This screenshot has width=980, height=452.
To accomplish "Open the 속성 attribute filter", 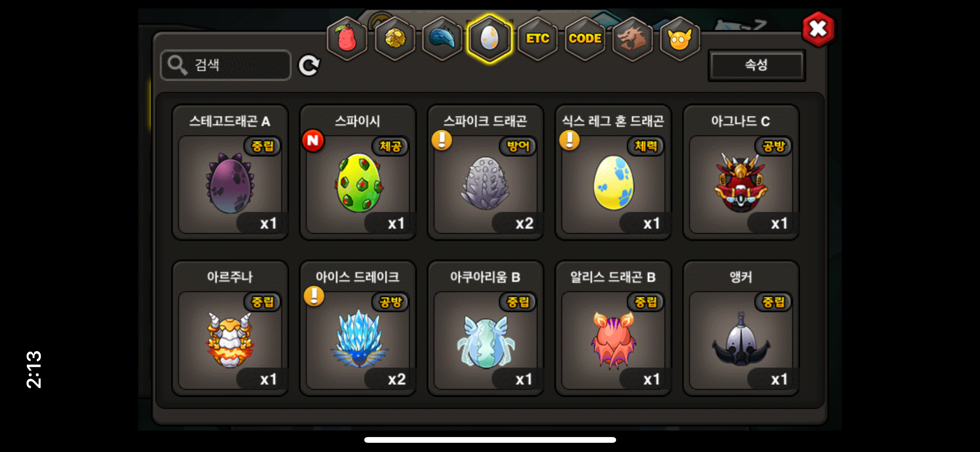I will 756,65.
